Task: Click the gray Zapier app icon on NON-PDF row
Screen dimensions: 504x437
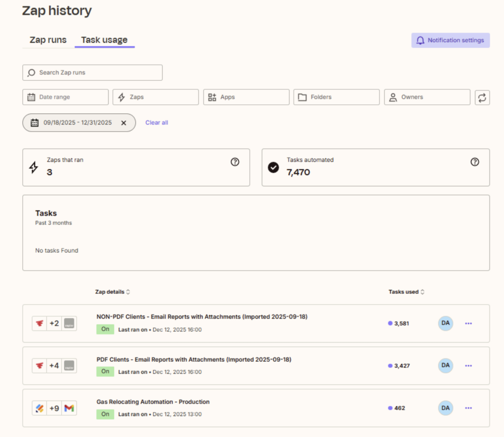Action: coord(69,323)
